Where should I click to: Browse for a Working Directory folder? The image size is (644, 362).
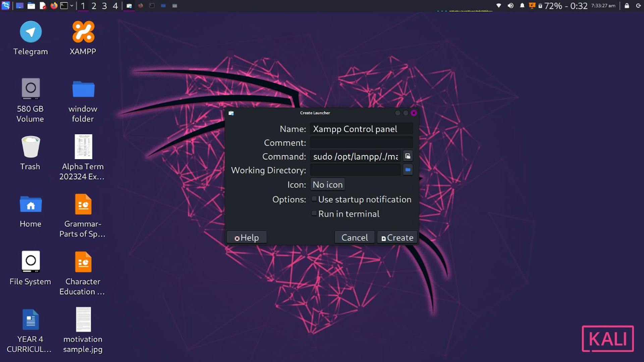pos(408,170)
